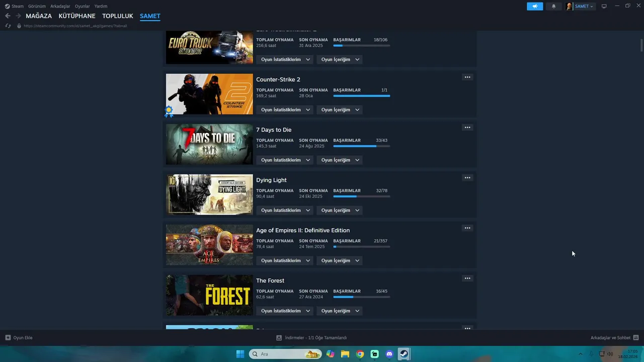The width and height of the screenshot is (644, 362).
Task: Open Google Chrome from the taskbar
Action: pos(360,354)
